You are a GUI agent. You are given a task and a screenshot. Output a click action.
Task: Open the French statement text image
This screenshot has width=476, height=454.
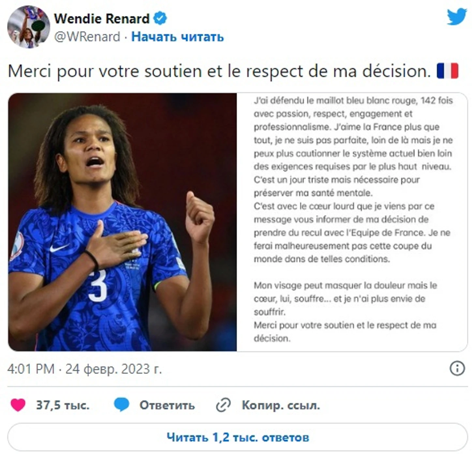pos(352,222)
